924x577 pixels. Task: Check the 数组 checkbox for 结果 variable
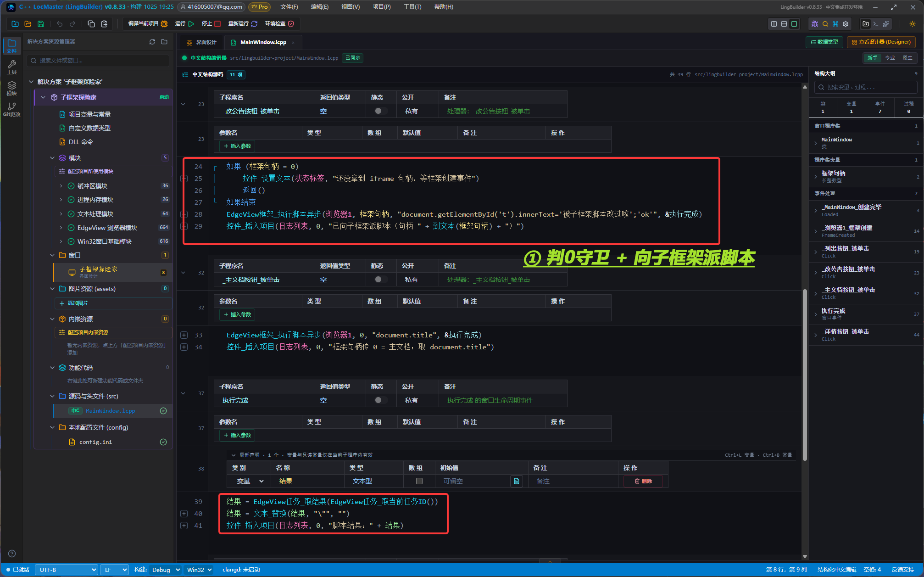pos(419,481)
